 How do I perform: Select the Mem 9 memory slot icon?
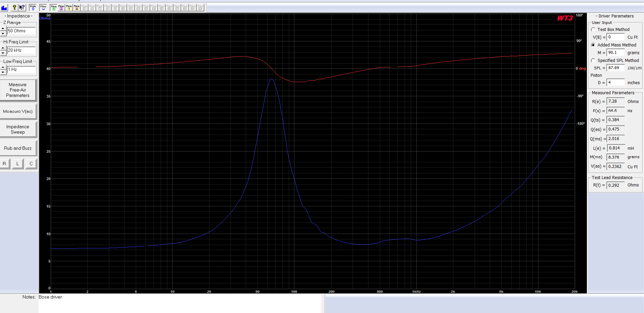[115, 7]
